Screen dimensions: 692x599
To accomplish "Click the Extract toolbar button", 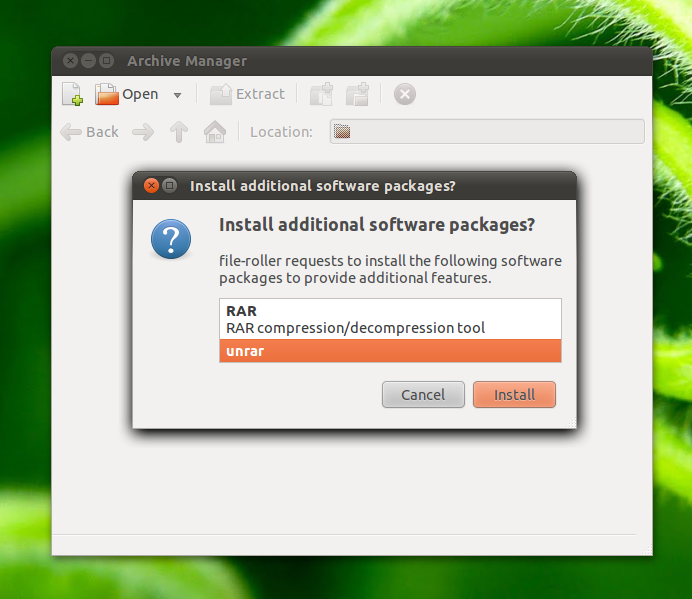I will pos(247,94).
